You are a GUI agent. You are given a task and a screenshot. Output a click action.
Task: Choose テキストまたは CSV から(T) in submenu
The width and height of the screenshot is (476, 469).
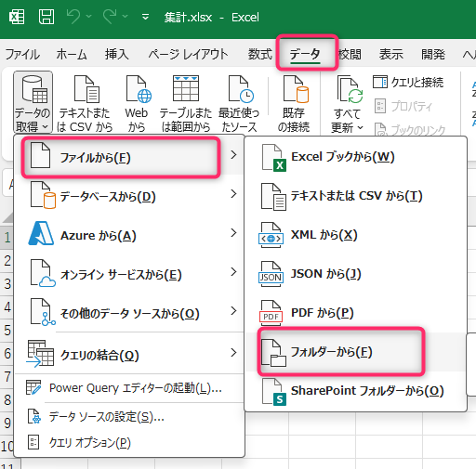356,196
